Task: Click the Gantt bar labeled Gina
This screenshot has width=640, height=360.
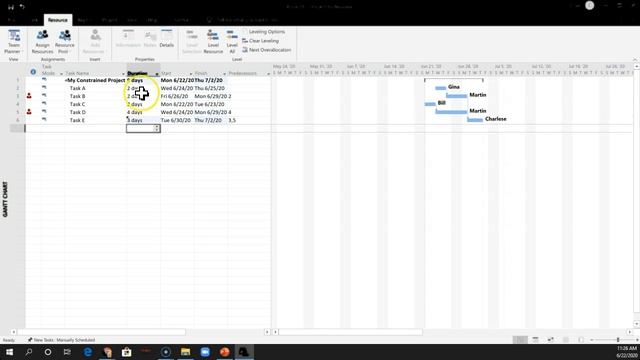Action: click(440, 88)
